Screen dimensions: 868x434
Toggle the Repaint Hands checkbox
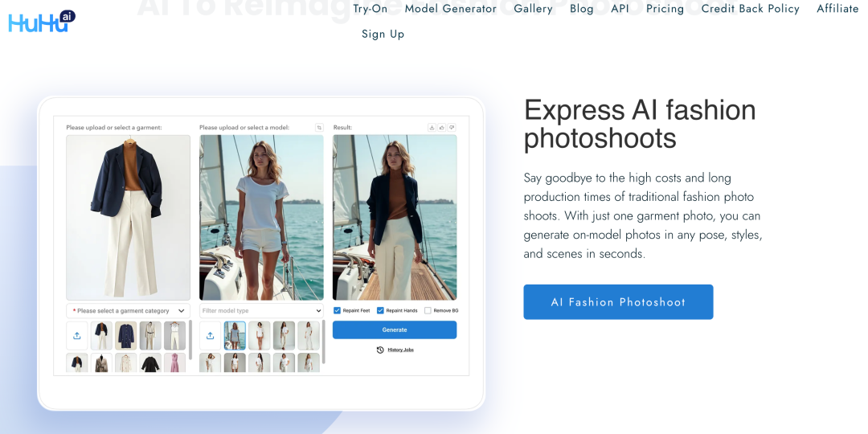(380, 310)
